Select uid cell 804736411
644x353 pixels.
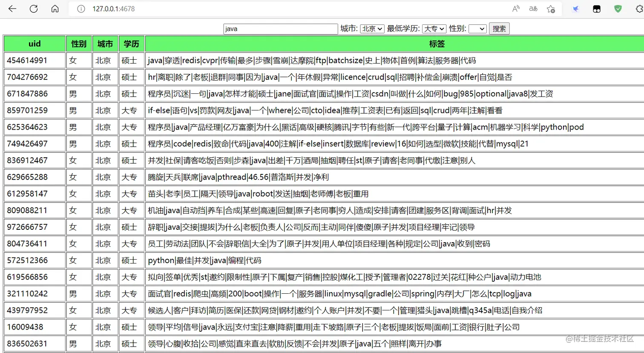click(x=34, y=243)
